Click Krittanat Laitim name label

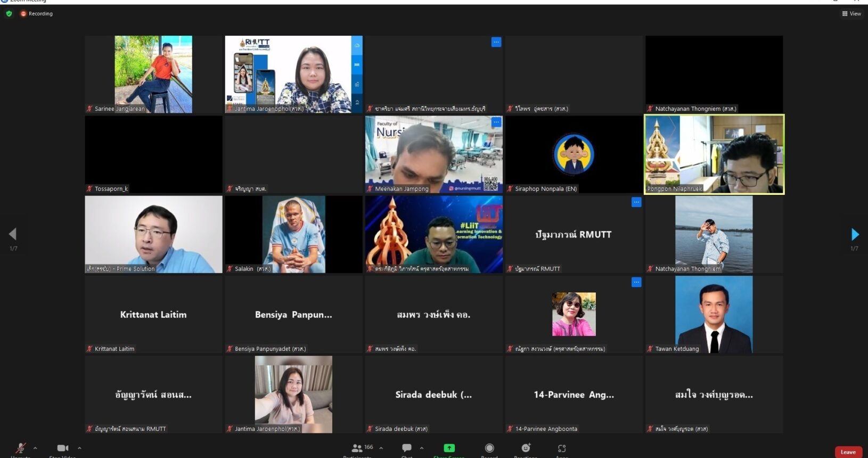click(114, 349)
